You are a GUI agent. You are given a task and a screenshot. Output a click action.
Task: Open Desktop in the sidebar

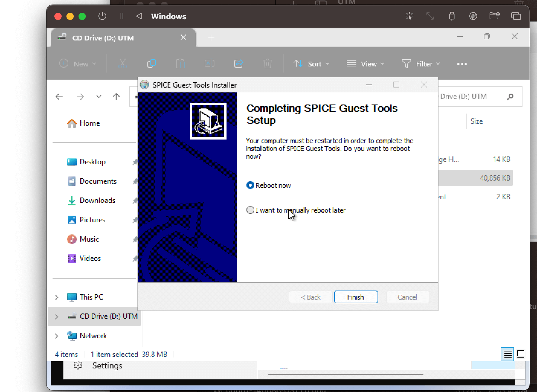click(86, 162)
